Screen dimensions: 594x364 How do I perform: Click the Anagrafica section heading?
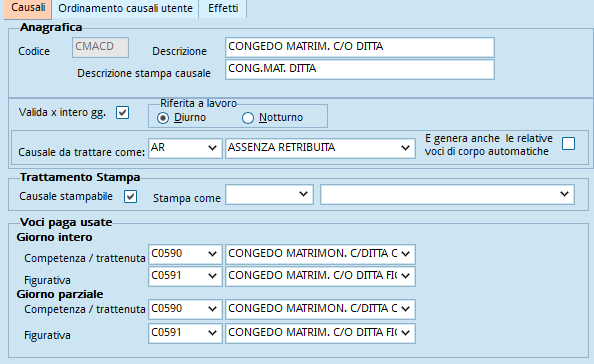click(x=51, y=27)
